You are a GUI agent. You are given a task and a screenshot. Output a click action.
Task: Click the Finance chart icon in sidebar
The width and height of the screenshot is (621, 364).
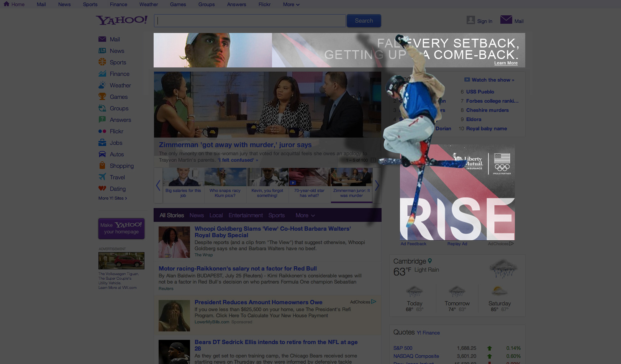click(102, 74)
